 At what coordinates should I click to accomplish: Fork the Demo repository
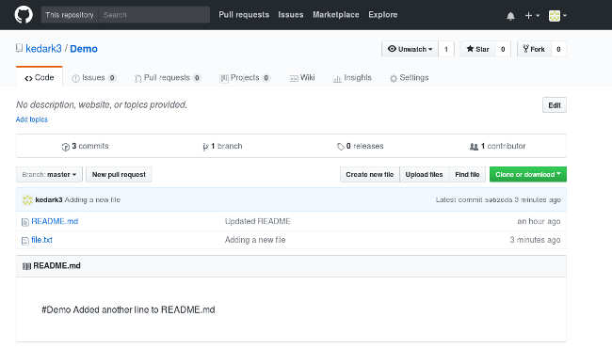pyautogui.click(x=534, y=49)
